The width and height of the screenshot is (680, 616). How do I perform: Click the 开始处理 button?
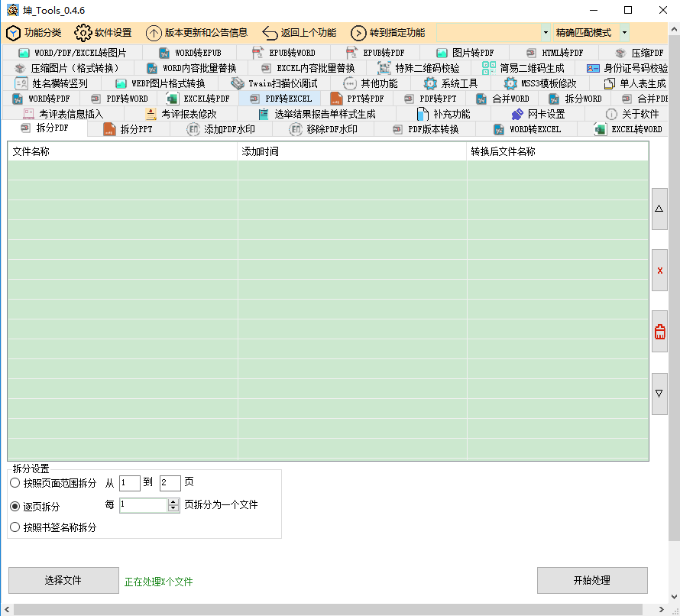coord(592,581)
